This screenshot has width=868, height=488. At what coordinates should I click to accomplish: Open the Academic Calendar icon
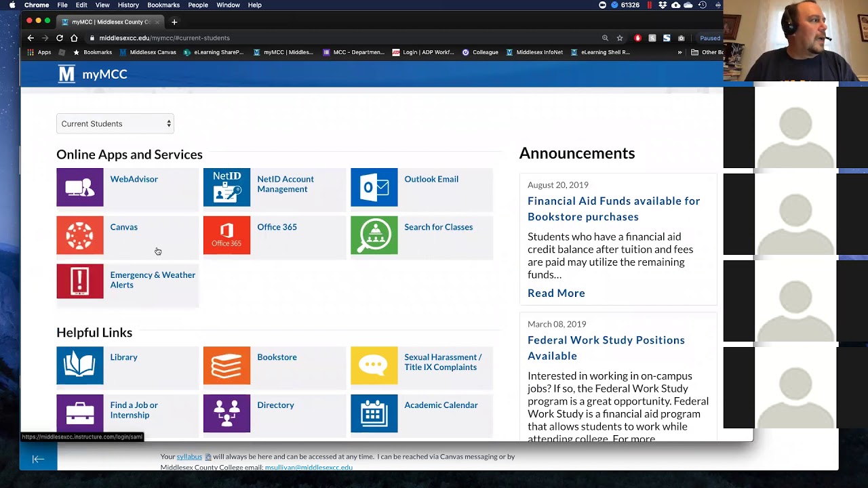tap(374, 413)
